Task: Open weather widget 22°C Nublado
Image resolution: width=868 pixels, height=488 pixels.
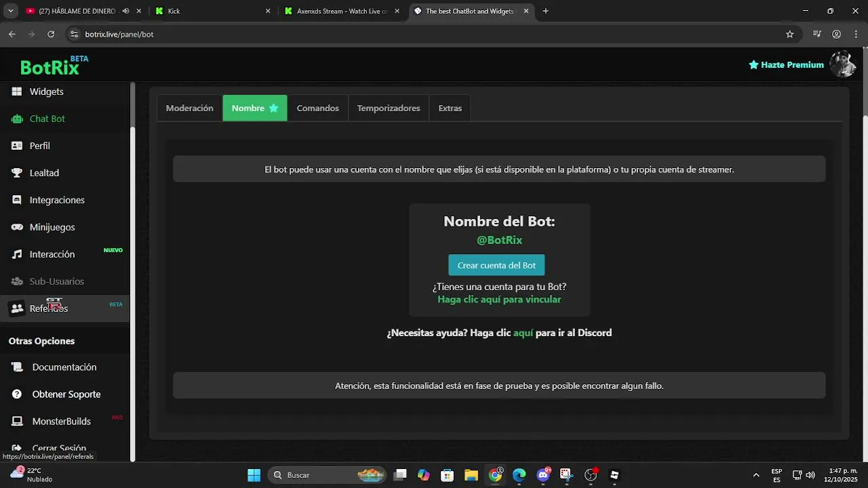Action: coord(31,474)
